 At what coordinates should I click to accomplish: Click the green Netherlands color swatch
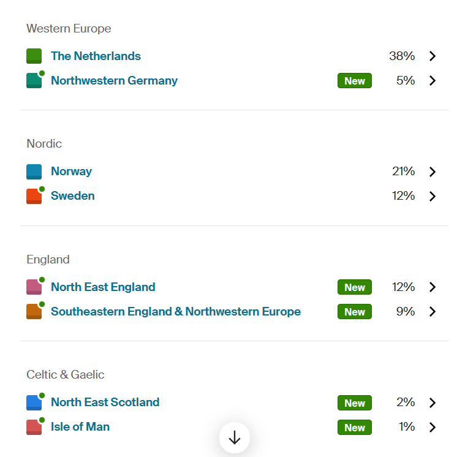tap(34, 56)
